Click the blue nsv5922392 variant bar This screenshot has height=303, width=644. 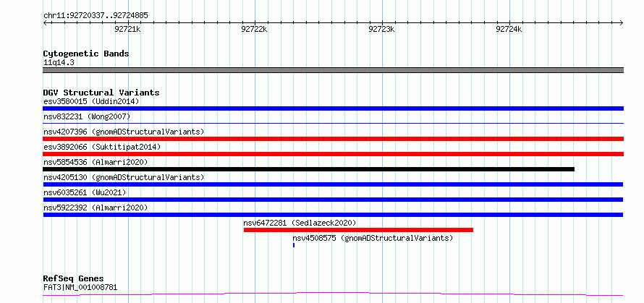[x=333, y=215]
